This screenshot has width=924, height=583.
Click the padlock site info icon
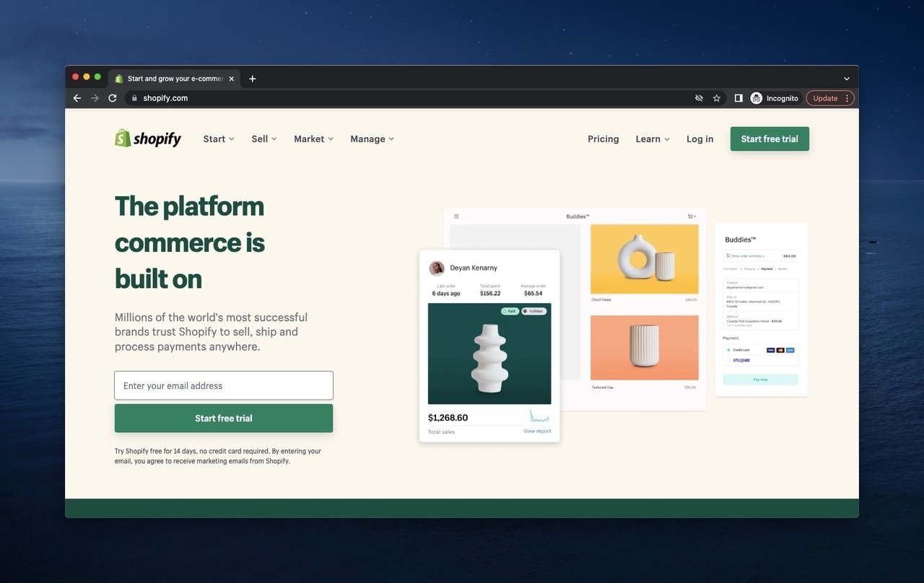[134, 98]
